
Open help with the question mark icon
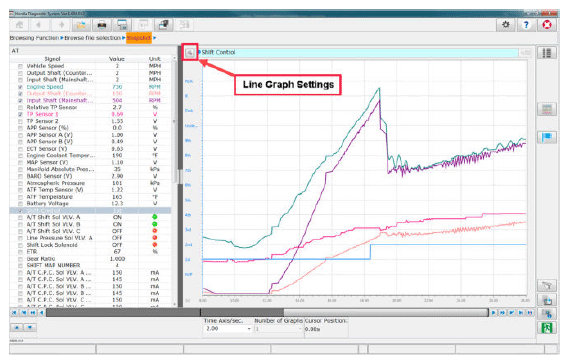[526, 25]
